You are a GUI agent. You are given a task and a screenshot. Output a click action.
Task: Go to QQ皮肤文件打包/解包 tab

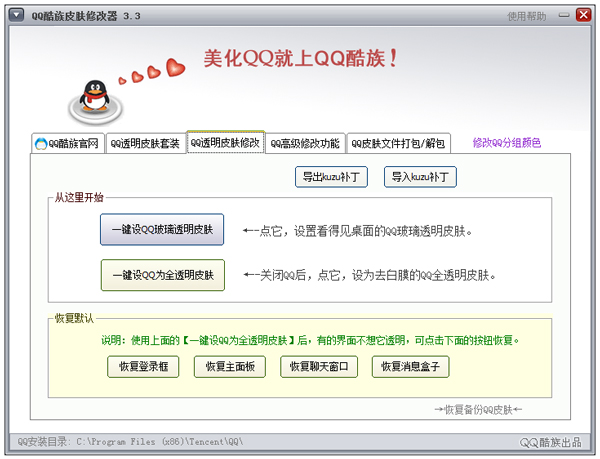(x=399, y=143)
